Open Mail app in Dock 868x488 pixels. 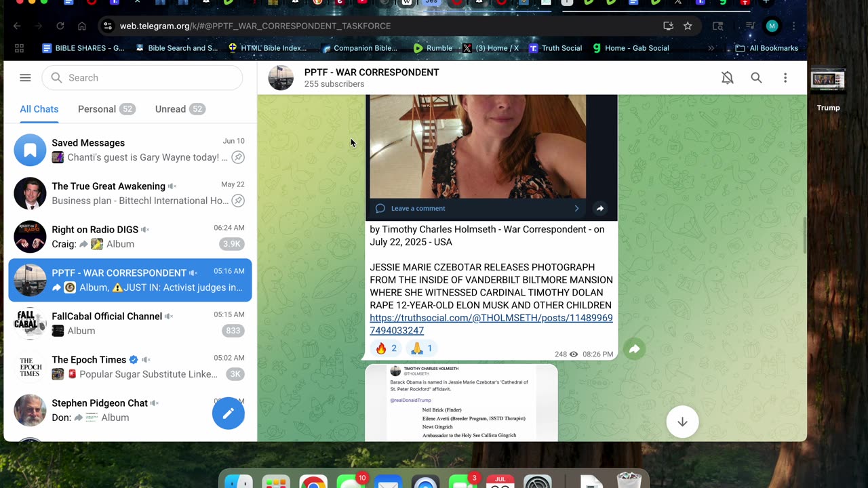pos(388,483)
